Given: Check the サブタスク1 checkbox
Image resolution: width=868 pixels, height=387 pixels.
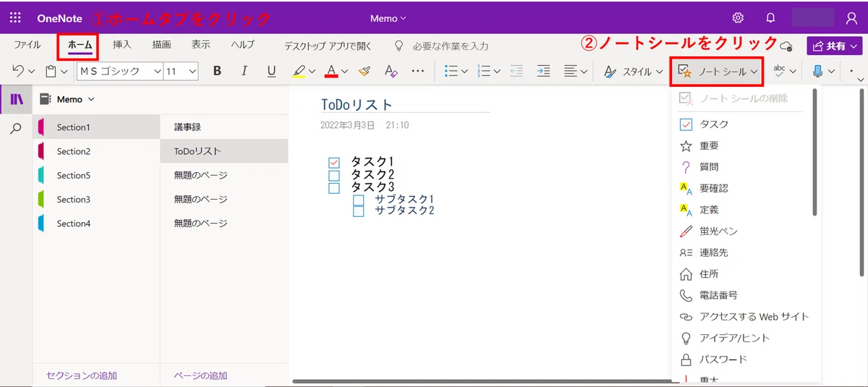Looking at the screenshot, I should pos(358,200).
